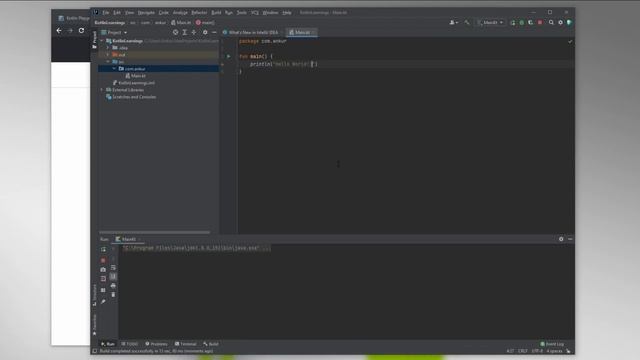Click the Expand All icon in Project panel

click(x=184, y=32)
